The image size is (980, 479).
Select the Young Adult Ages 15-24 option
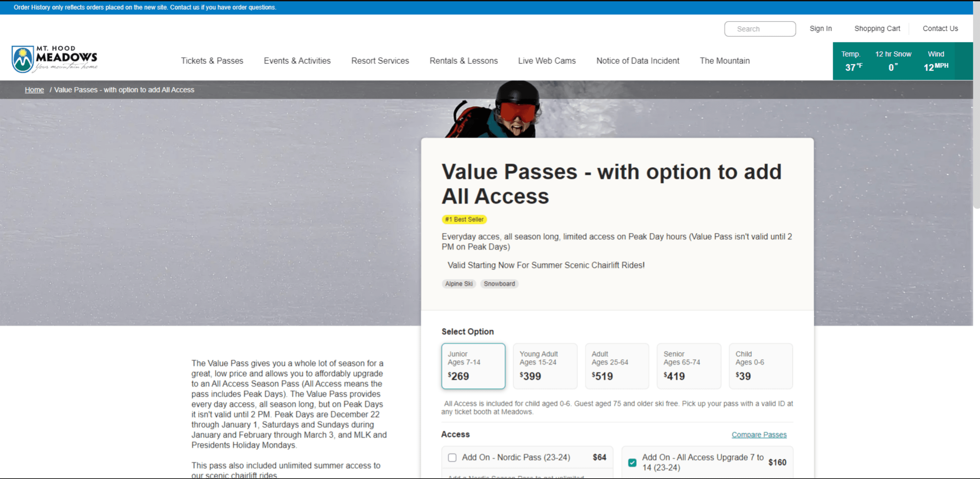(545, 366)
